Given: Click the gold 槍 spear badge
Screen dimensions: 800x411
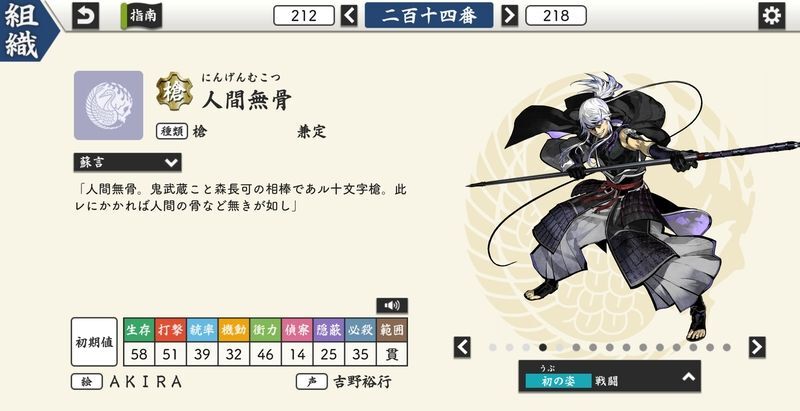Looking at the screenshot, I should pyautogui.click(x=174, y=92).
